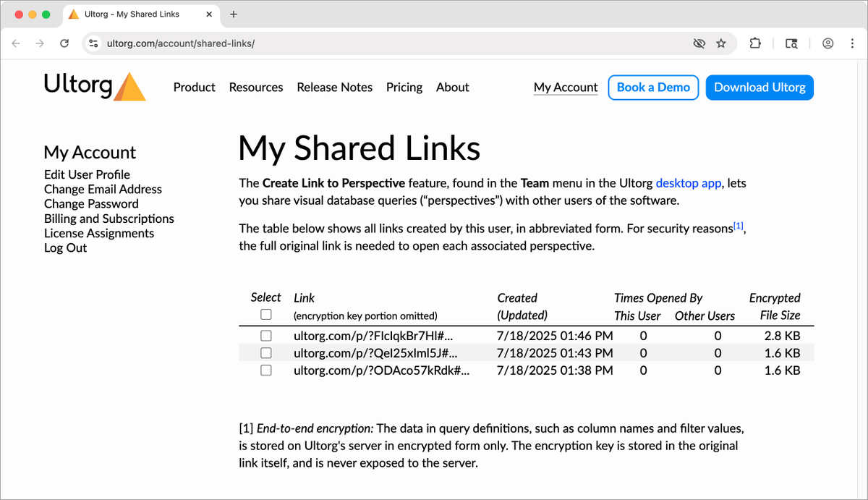Open the Product menu

click(x=195, y=88)
